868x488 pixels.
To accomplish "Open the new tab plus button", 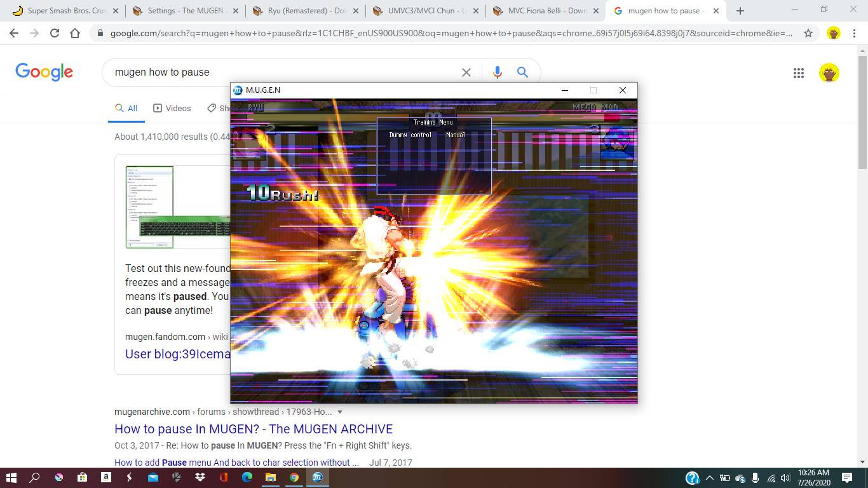I will pos(740,11).
